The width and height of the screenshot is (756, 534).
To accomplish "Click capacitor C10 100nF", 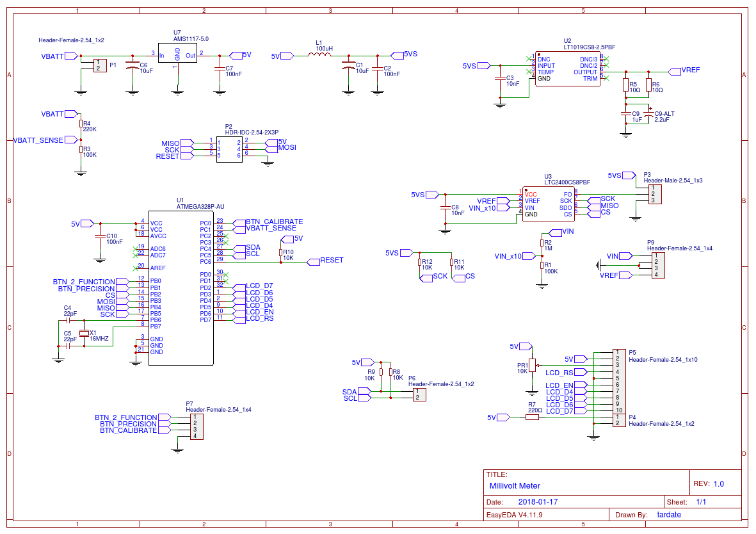I will (101, 237).
